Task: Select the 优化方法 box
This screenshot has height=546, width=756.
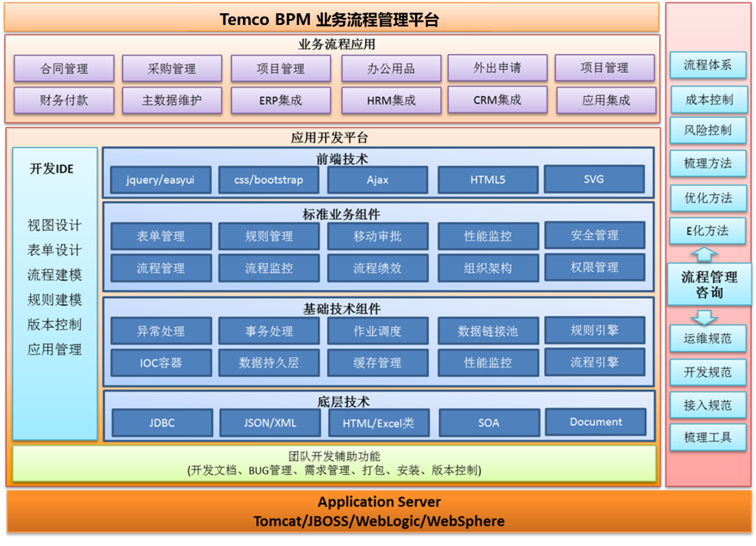Action: (x=708, y=198)
